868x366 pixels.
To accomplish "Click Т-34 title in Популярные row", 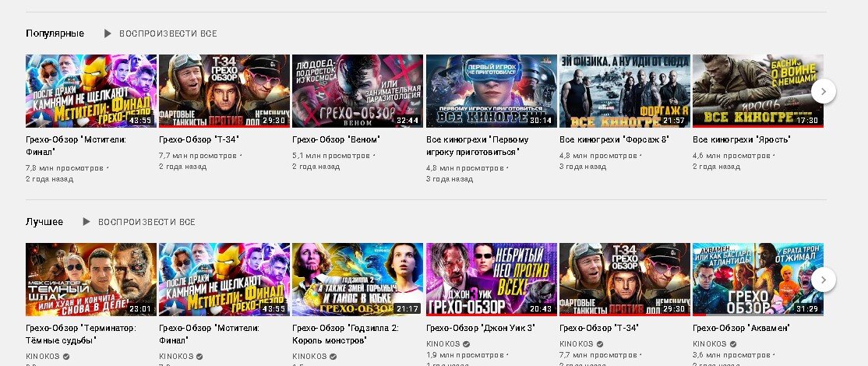I will 199,139.
